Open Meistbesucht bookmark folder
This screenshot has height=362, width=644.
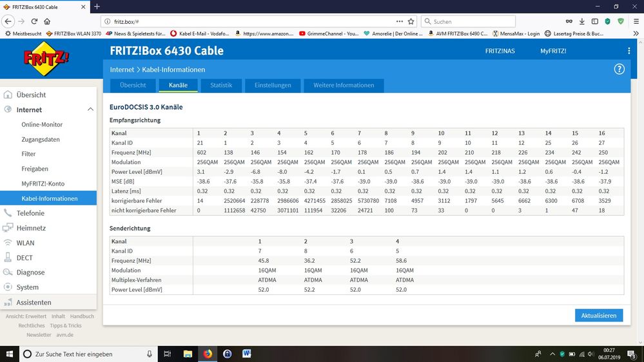[23, 33]
